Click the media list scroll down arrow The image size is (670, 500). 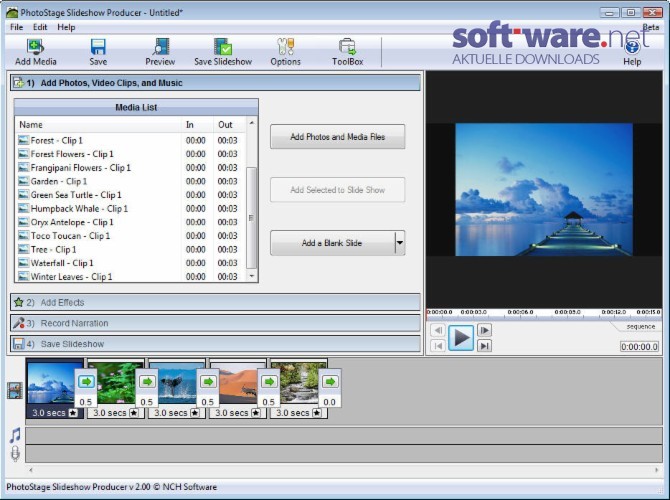pos(252,276)
